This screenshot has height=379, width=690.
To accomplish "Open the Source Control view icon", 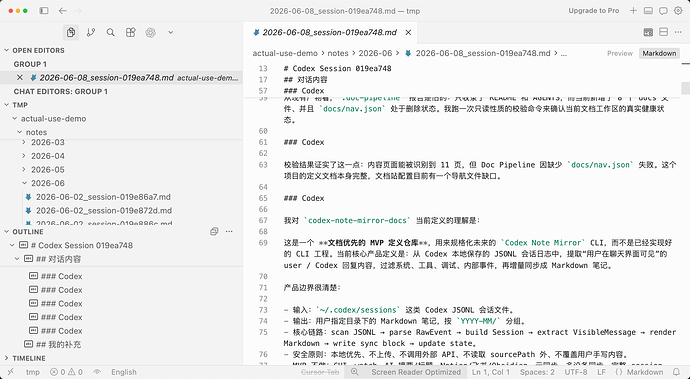I will (91, 32).
